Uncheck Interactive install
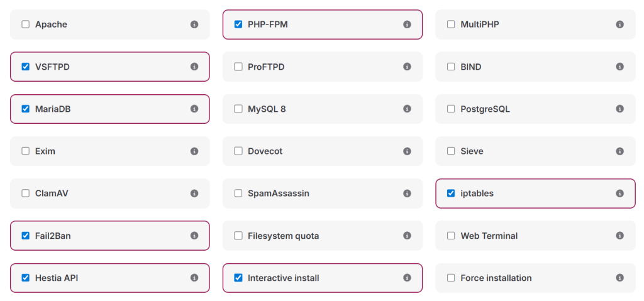The width and height of the screenshot is (644, 301). coord(238,278)
